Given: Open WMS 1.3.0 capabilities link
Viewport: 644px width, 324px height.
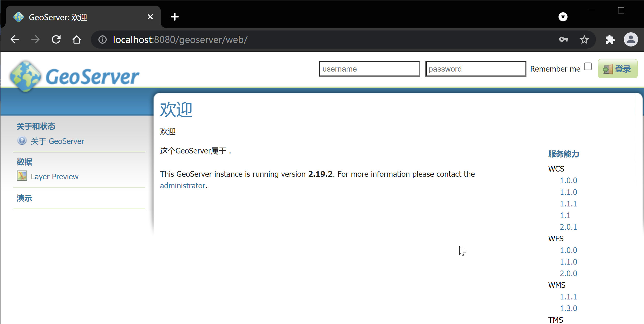Looking at the screenshot, I should point(568,308).
